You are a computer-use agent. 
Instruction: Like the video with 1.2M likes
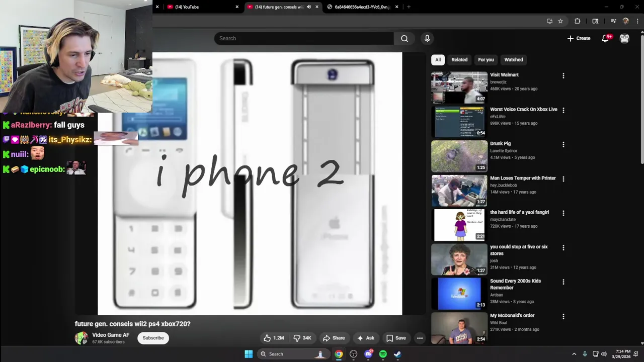(x=274, y=338)
